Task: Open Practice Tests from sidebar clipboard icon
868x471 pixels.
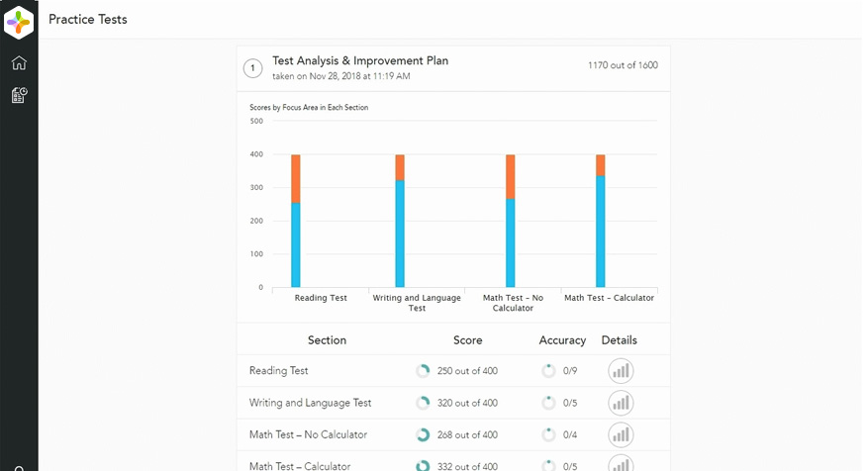Action: [x=19, y=95]
